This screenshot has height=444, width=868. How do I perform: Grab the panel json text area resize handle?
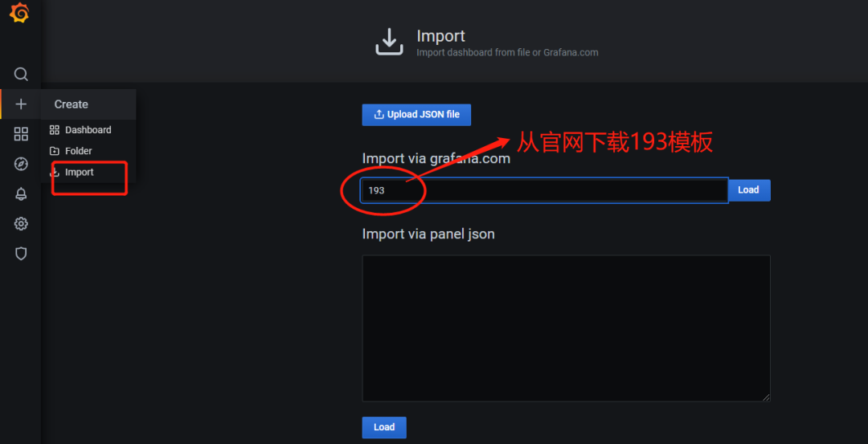click(x=766, y=397)
